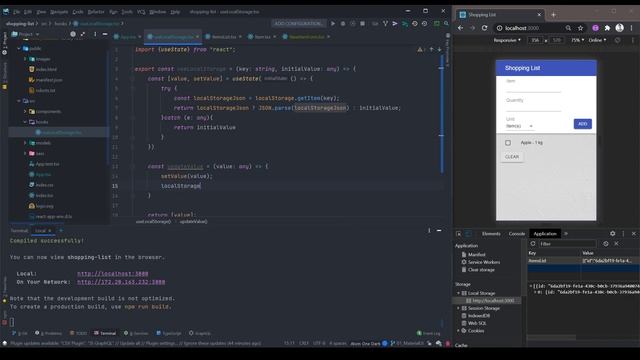Hide the Terminal panel with minus icon
Image resolution: width=640 pixels, height=360 pixels.
tap(439, 231)
